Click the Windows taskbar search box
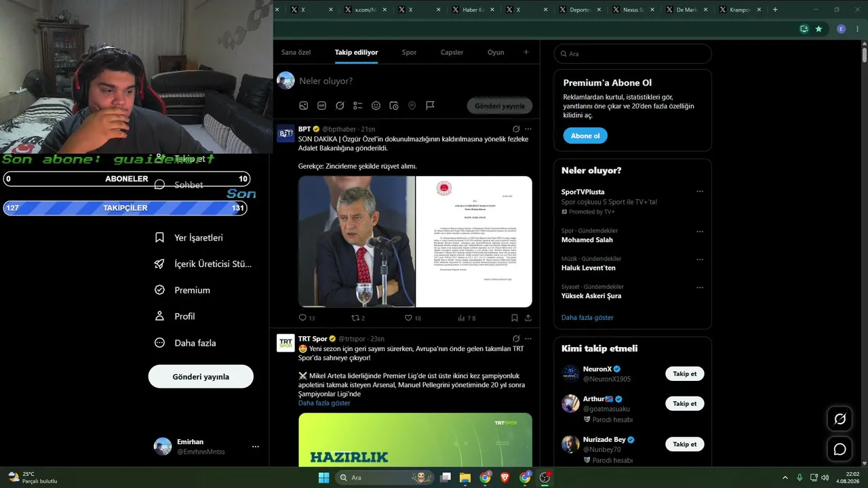Image resolution: width=868 pixels, height=488 pixels. click(x=385, y=478)
